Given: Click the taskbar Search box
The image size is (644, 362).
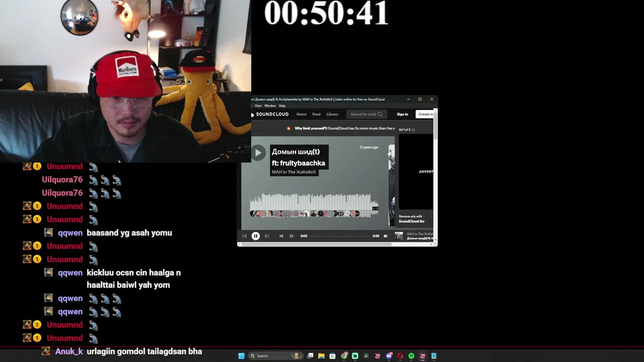Looking at the screenshot, I should (x=276, y=356).
